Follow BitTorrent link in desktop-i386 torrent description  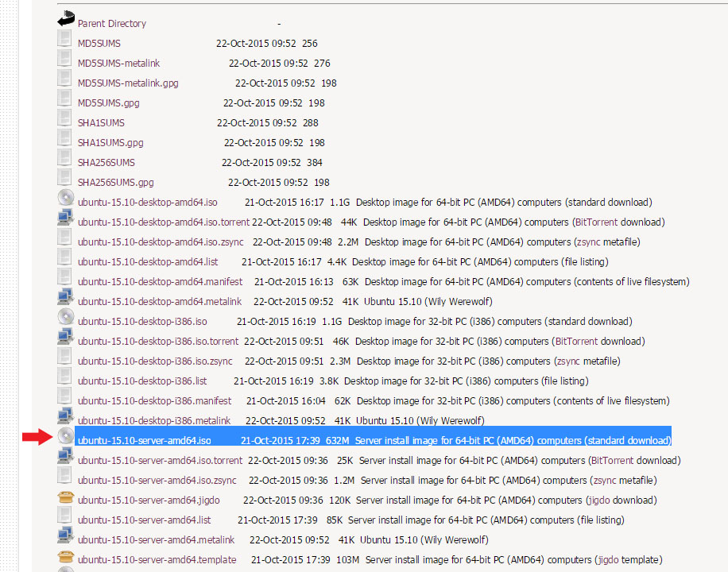[x=577, y=342]
